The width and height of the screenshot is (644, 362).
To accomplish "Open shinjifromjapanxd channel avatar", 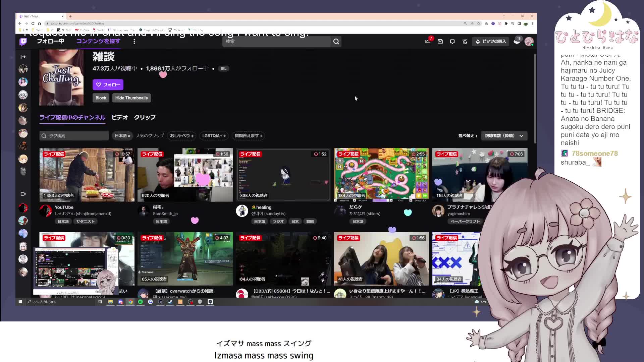I will coord(46,211).
